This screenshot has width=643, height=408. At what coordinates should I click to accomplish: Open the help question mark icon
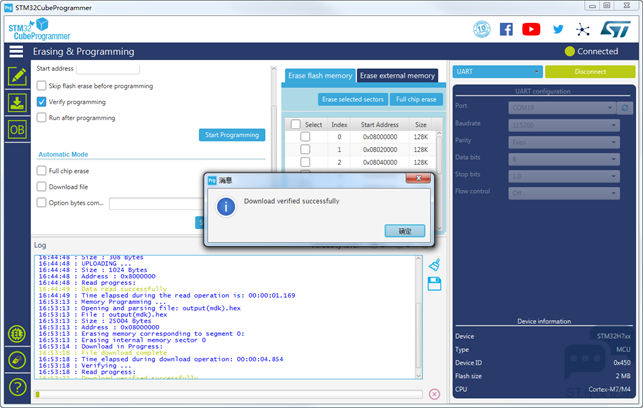(x=17, y=387)
